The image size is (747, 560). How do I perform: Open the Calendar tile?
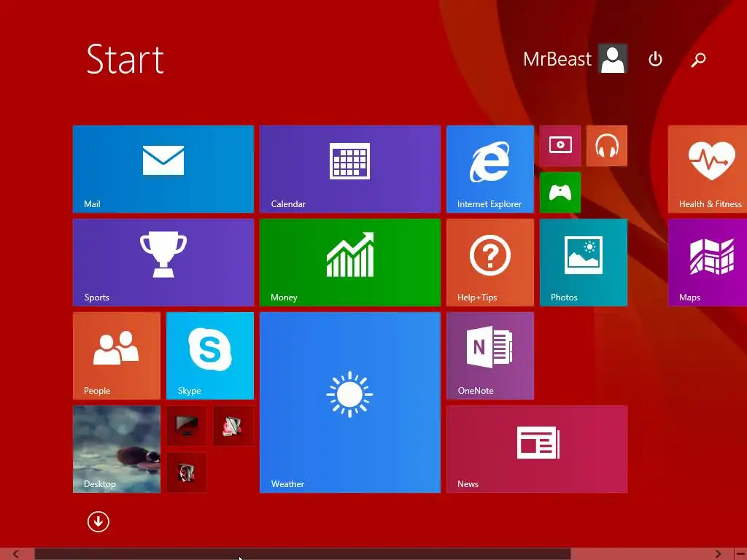click(349, 169)
